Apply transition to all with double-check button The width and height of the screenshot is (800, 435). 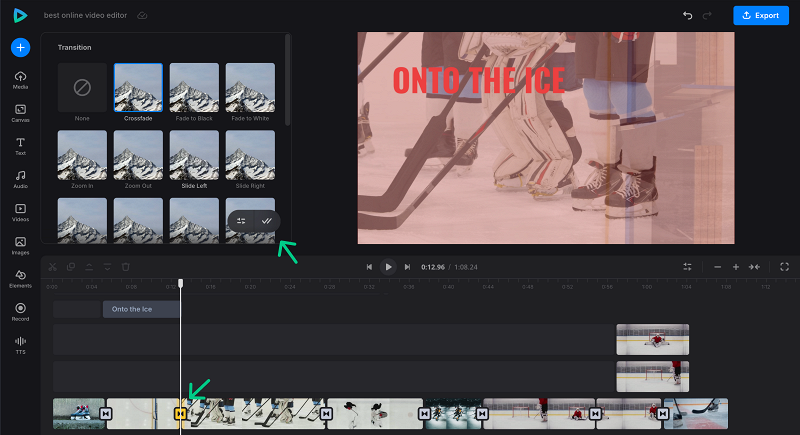click(267, 221)
